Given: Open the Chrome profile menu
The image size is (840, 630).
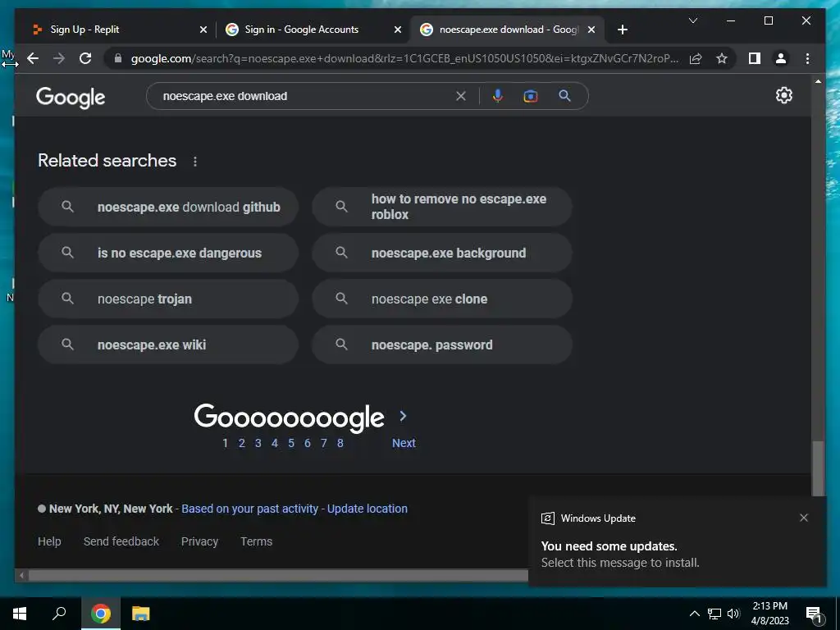Looking at the screenshot, I should [781, 58].
